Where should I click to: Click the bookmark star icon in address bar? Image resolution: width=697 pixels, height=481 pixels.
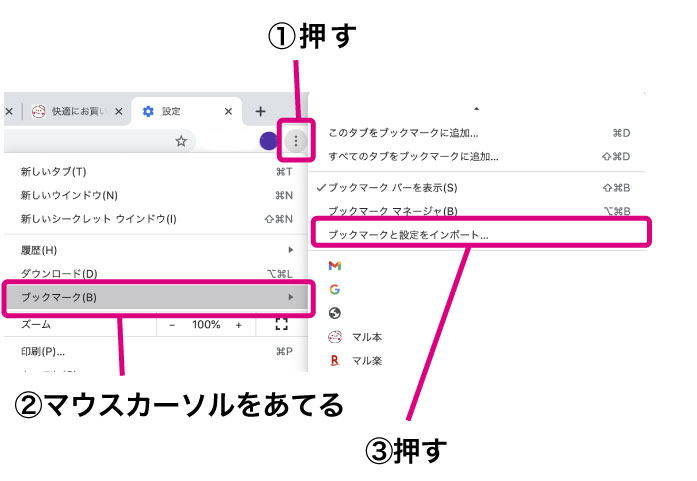[x=181, y=142]
